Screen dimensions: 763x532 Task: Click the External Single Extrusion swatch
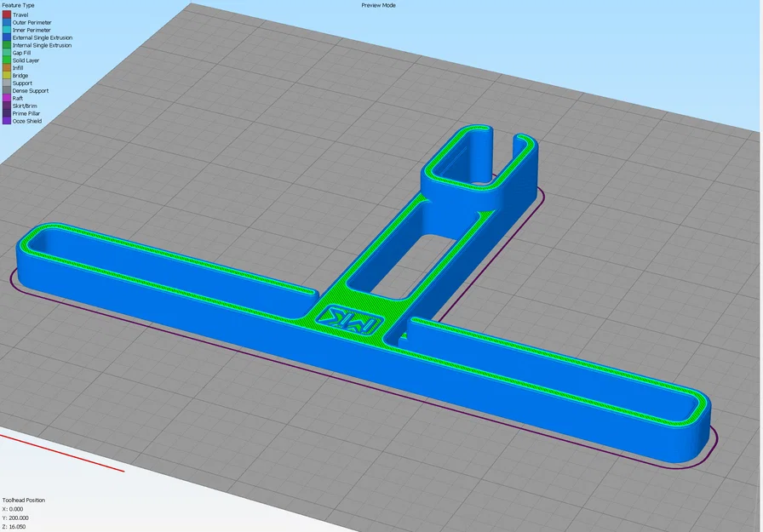pyautogui.click(x=6, y=37)
